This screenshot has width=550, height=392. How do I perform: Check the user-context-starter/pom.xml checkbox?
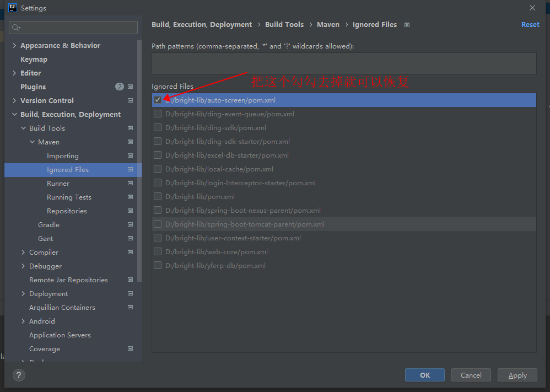[x=158, y=238]
